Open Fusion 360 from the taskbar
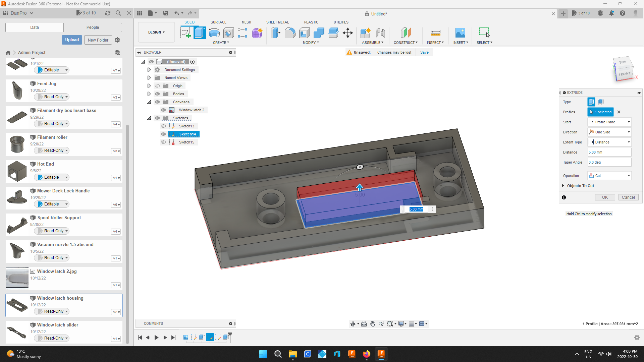 (381, 354)
